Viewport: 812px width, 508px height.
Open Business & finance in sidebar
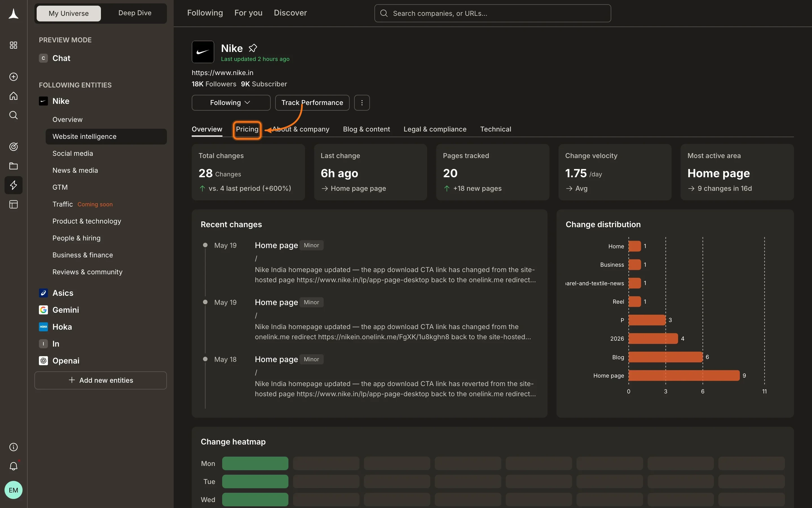coord(106,255)
